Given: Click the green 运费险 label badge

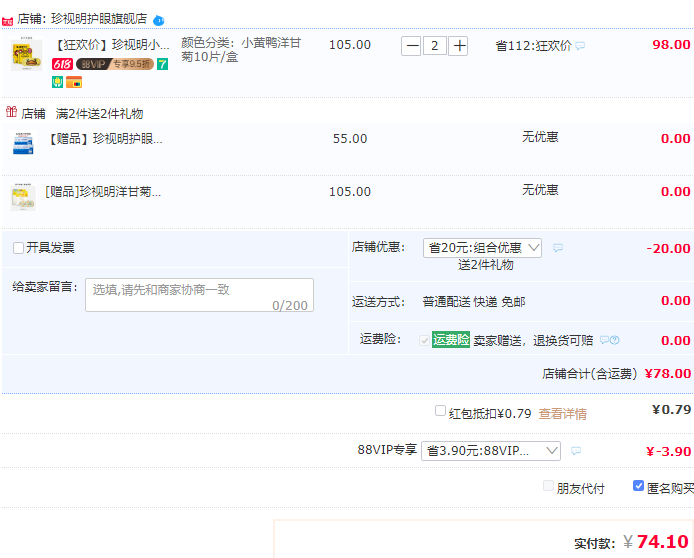Looking at the screenshot, I should coord(451,339).
